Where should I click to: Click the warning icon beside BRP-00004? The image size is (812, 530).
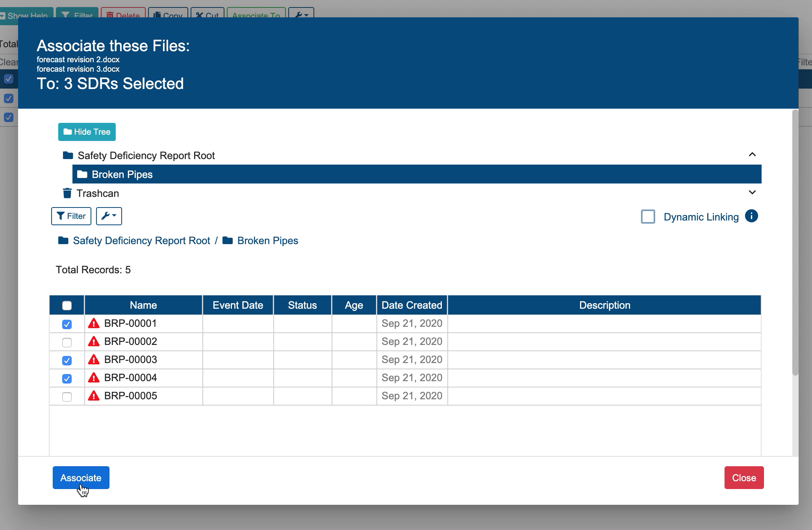[94, 378]
